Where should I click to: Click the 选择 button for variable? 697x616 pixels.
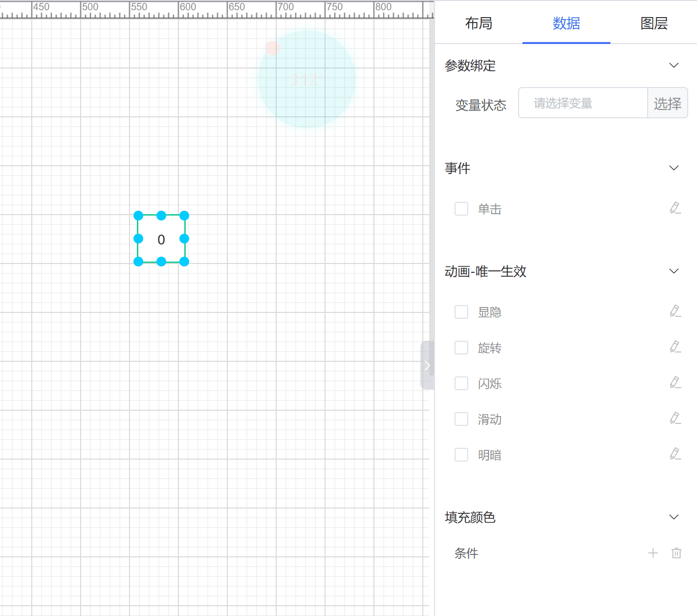(668, 103)
